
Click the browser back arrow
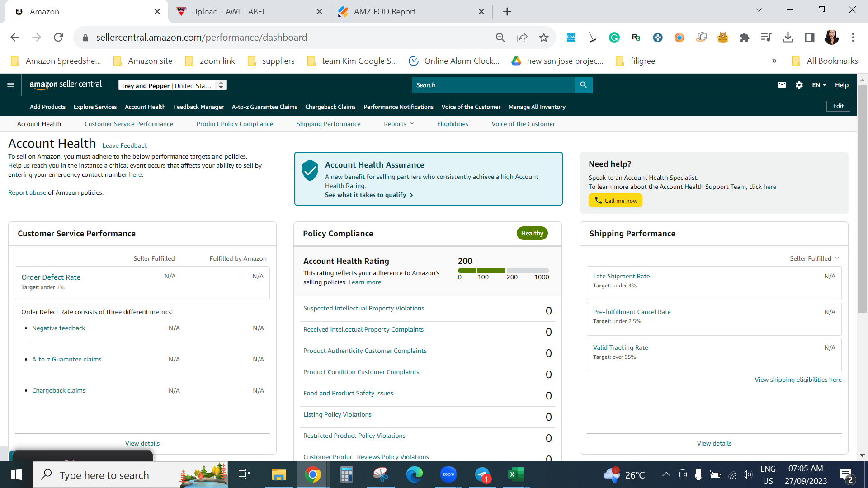pyautogui.click(x=15, y=38)
